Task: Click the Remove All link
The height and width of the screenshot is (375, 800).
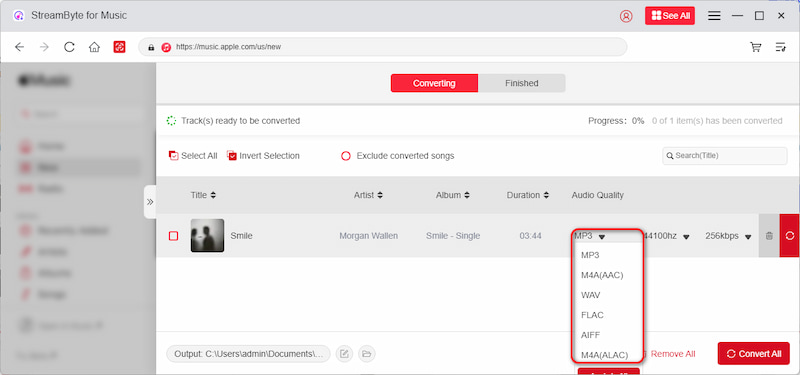Action: [672, 354]
